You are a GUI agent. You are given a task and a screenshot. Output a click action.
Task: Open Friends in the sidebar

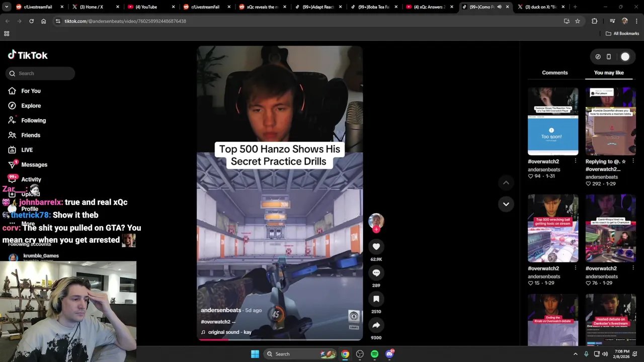pos(31,135)
